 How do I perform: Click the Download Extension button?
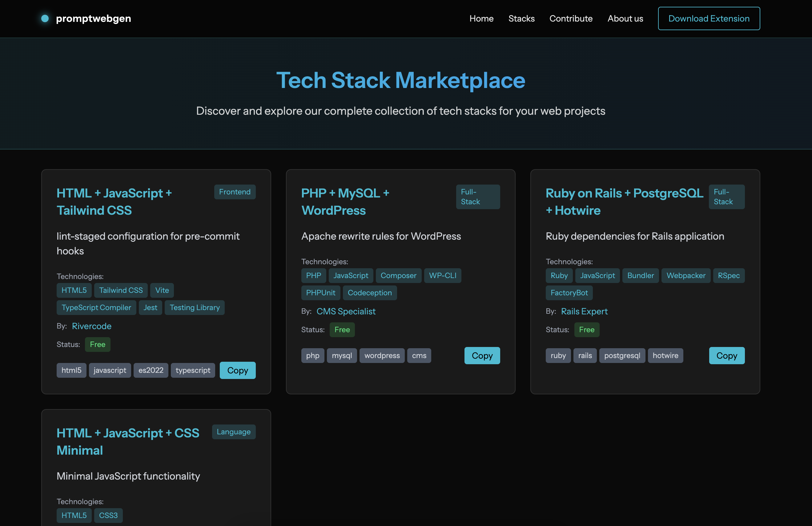[x=709, y=18]
